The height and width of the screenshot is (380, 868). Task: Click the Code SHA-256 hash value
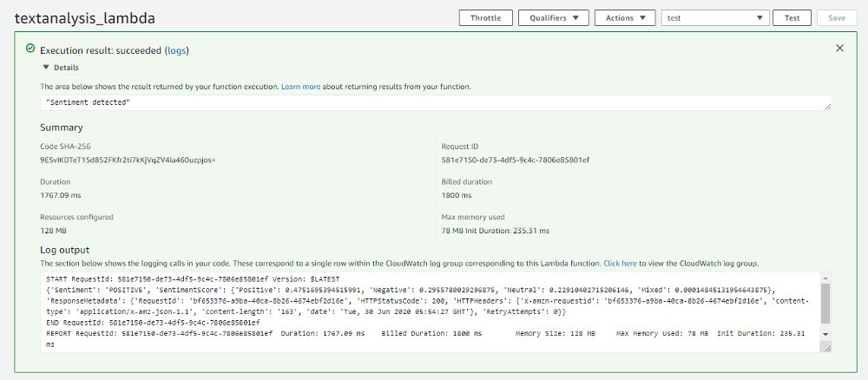coord(128,160)
